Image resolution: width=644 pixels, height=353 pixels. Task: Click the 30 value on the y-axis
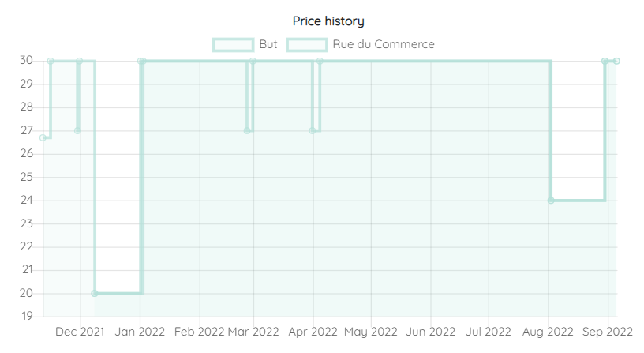pos(26,60)
